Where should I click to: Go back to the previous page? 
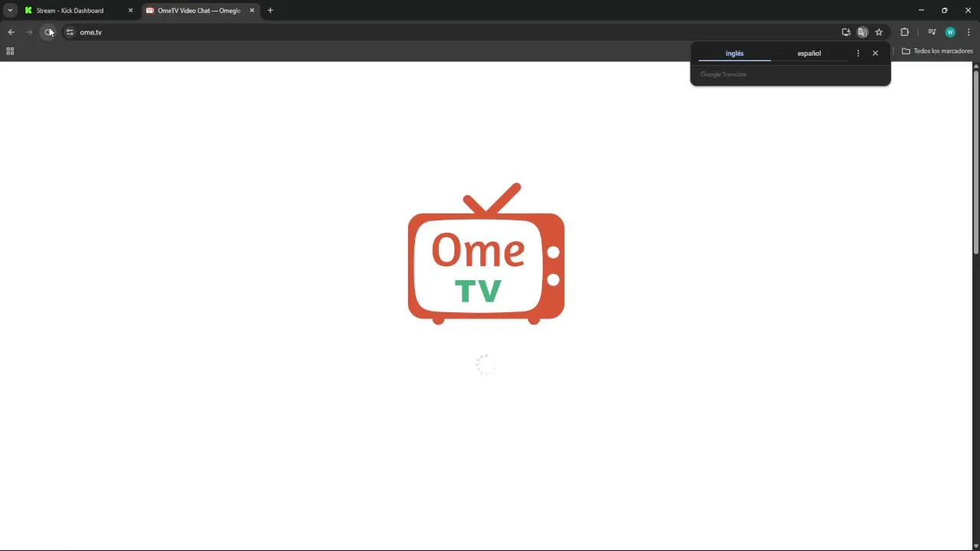point(11,32)
